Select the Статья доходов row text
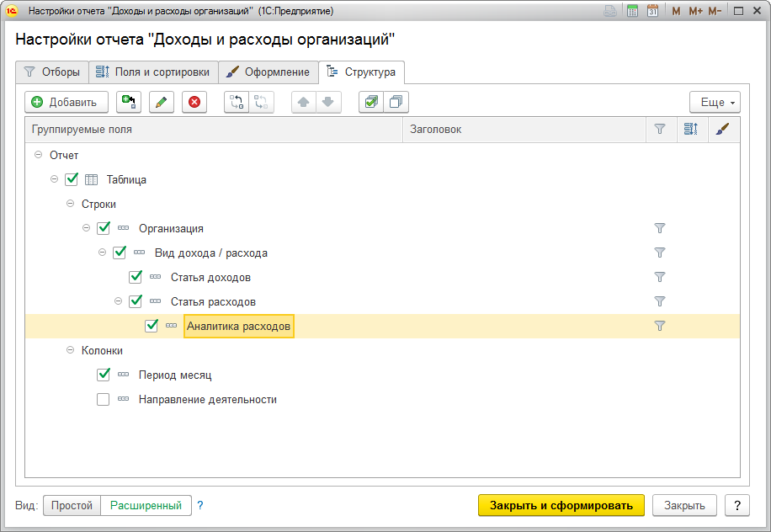This screenshot has width=771, height=532. click(x=210, y=277)
